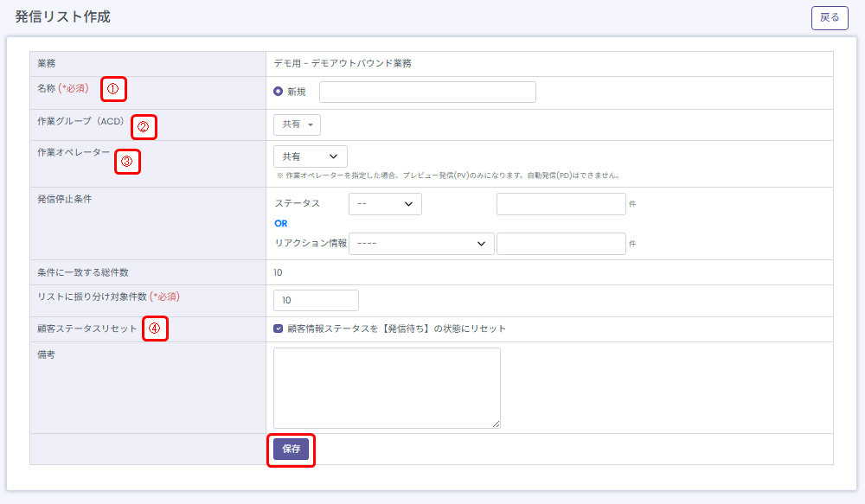Click the 備考 textarea resize handle
Image resolution: width=865 pixels, height=504 pixels.
point(496,424)
